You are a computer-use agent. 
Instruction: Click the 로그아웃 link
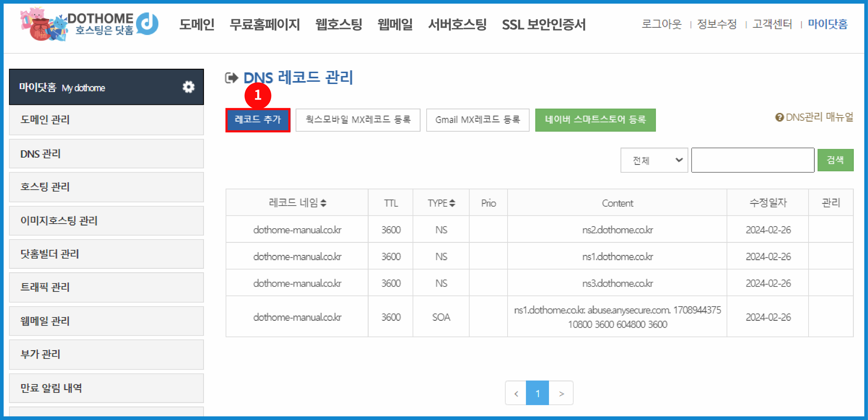[x=661, y=24]
